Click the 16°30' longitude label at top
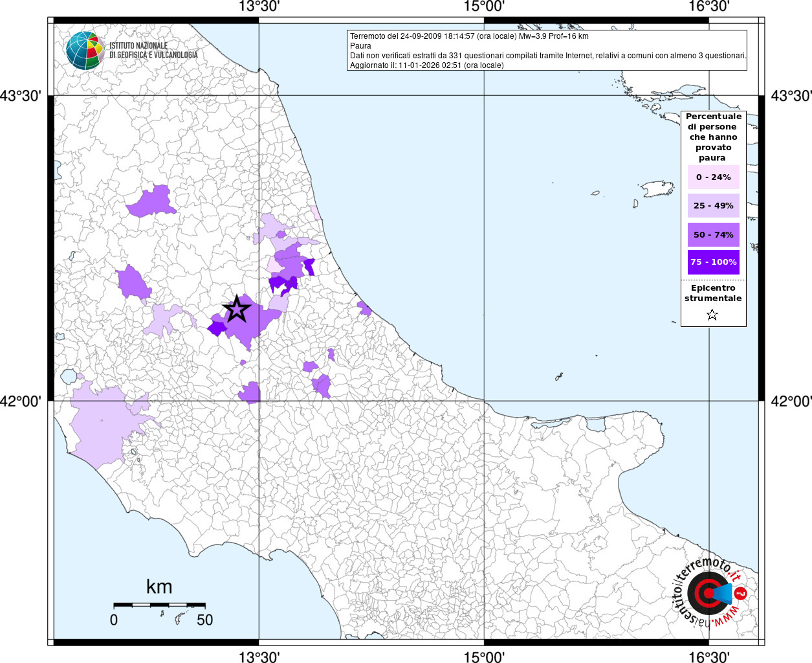The width and height of the screenshot is (812, 663). pos(709,7)
